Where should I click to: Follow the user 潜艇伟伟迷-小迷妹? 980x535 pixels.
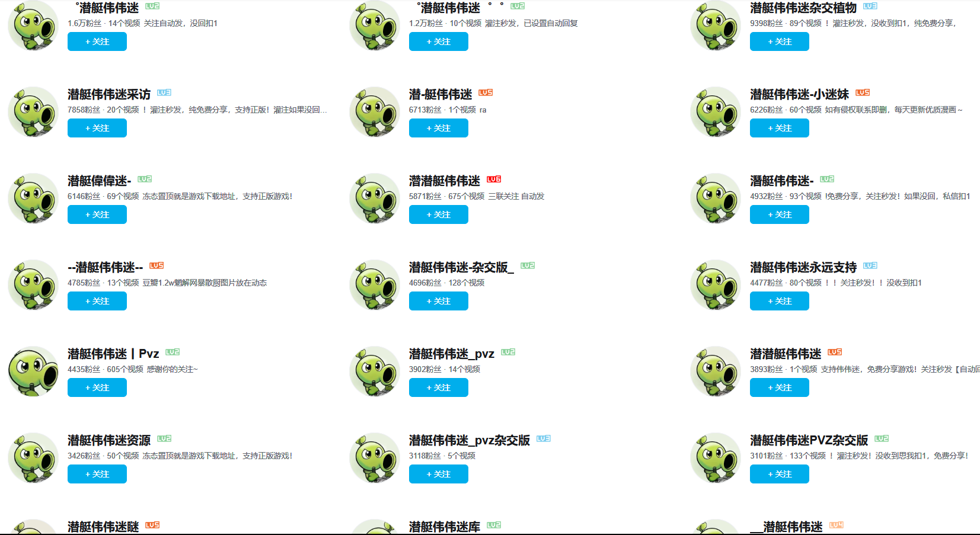pyautogui.click(x=780, y=128)
